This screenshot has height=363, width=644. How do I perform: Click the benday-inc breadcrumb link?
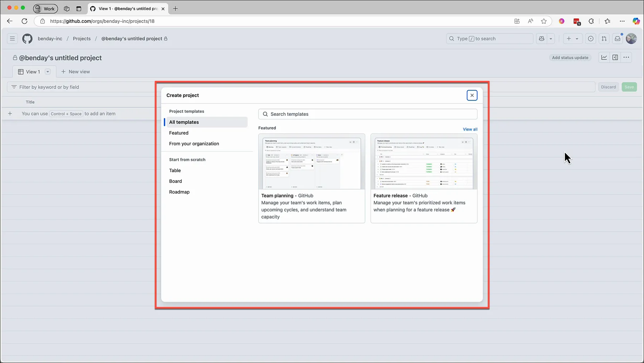50,39
